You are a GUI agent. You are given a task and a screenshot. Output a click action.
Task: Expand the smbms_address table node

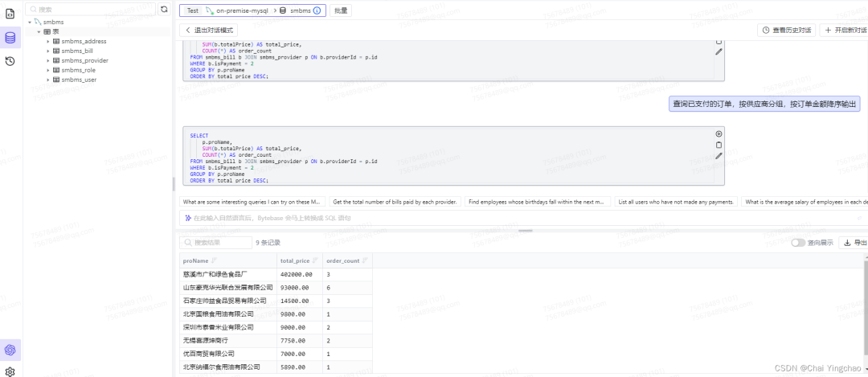pyautogui.click(x=48, y=42)
